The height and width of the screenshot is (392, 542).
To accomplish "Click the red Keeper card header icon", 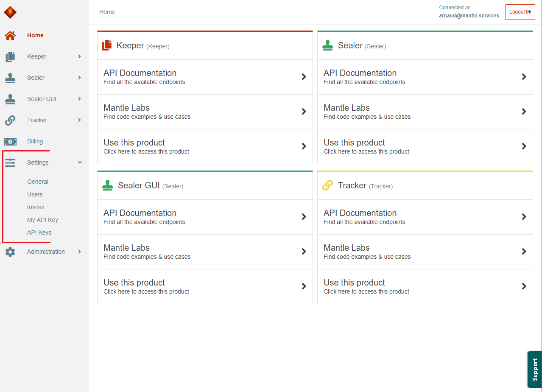I will click(x=107, y=45).
